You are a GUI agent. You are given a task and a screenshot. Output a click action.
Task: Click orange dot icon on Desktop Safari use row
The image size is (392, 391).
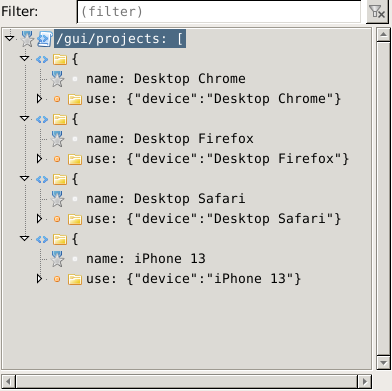[x=57, y=219]
